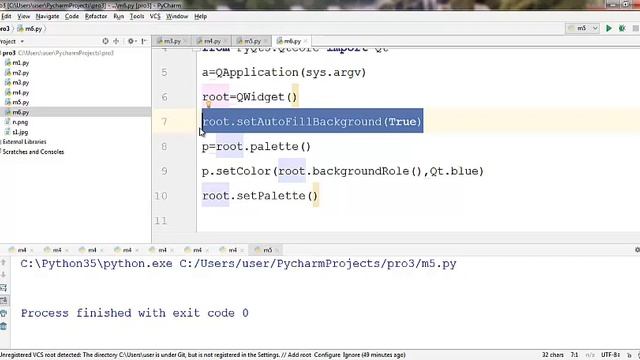Screen dimensions: 640x360
Task: Select the m6.py editor tab
Action: (291, 41)
